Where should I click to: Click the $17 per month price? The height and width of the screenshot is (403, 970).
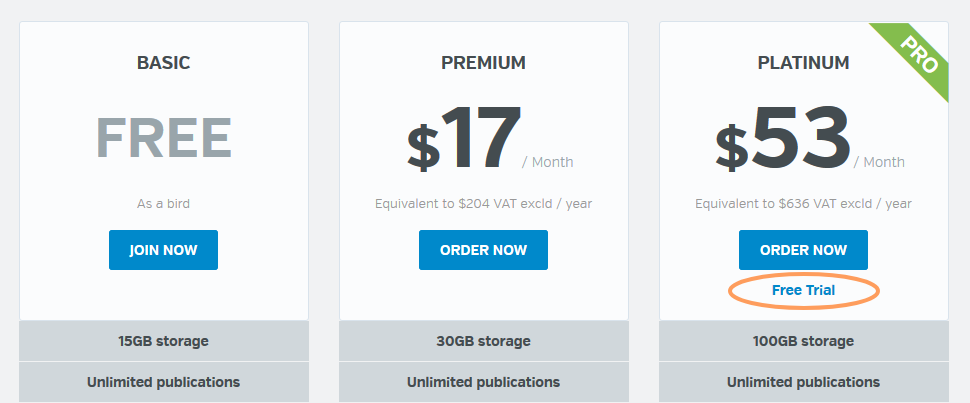click(x=489, y=139)
